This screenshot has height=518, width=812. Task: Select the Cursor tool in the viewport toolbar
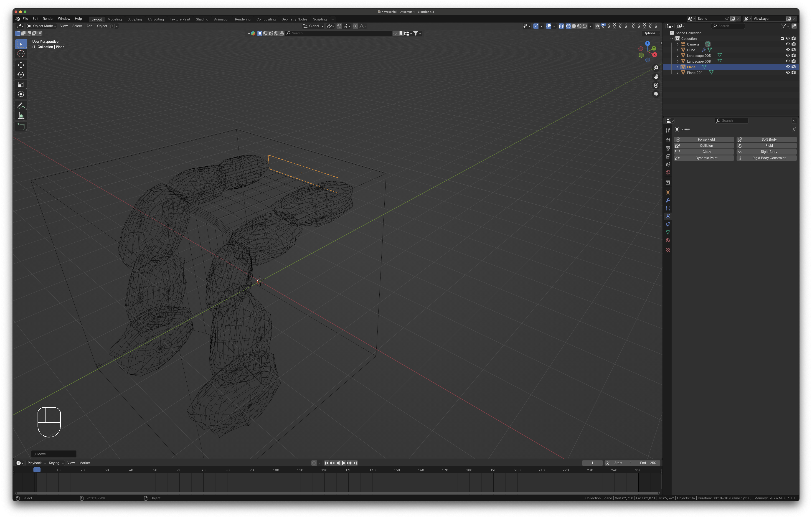pos(21,54)
